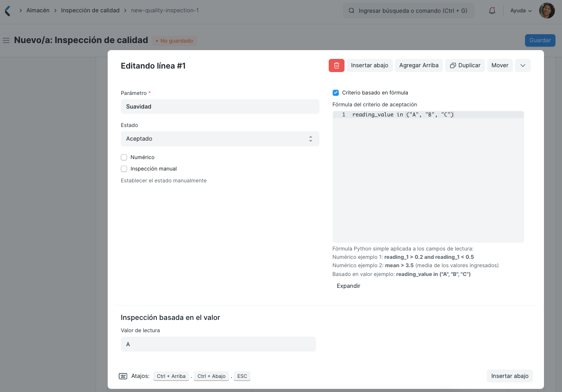
Task: Click example text mean > 3.5
Action: click(399, 265)
